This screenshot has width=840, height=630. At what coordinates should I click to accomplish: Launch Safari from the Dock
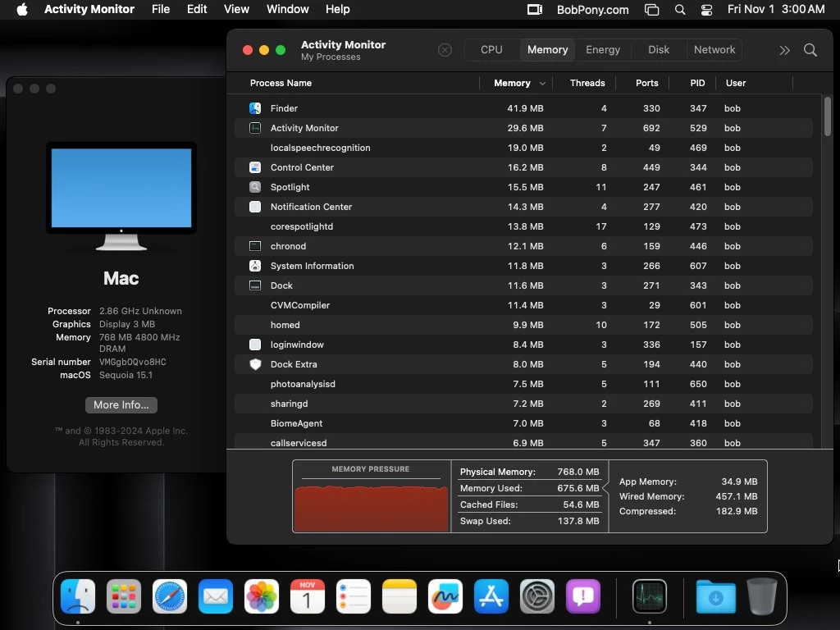(x=170, y=596)
